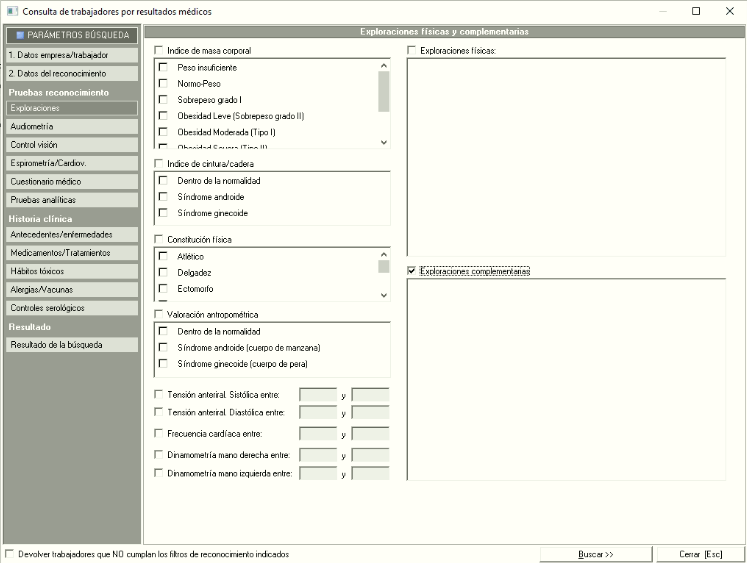This screenshot has width=747, height=563.
Task: Click the first Tensión Sistólica value field
Action: coord(318,395)
